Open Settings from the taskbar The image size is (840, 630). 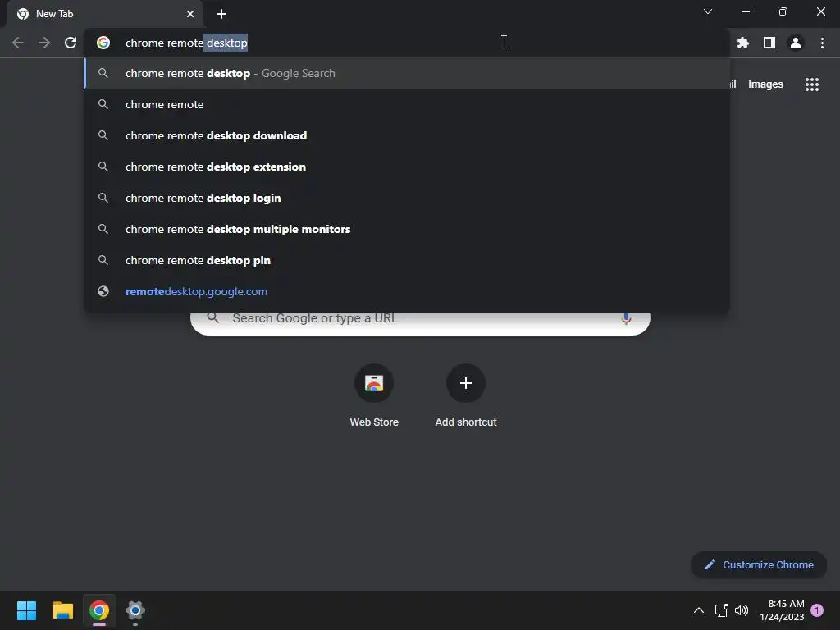pyautogui.click(x=135, y=610)
